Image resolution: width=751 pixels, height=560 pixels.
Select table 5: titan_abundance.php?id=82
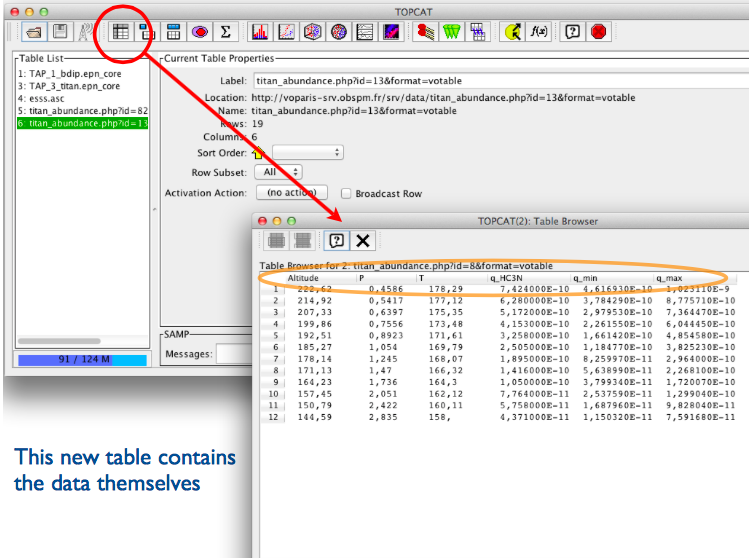[83, 111]
